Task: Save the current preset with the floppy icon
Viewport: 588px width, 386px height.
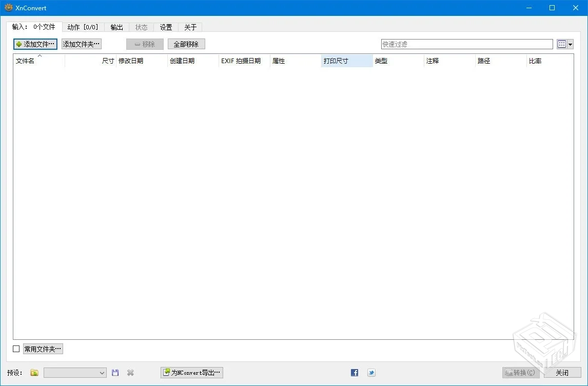Action: coord(115,373)
